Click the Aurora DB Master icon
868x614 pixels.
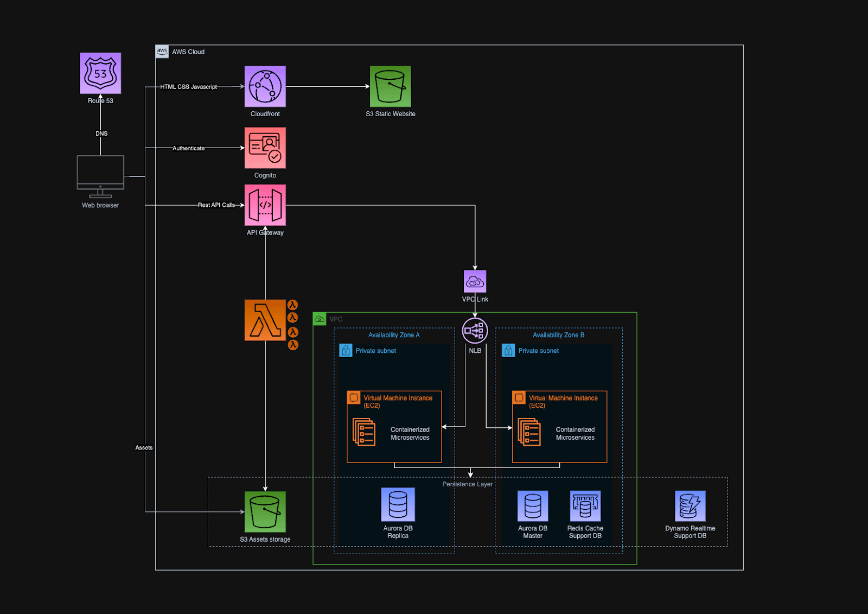click(x=532, y=504)
